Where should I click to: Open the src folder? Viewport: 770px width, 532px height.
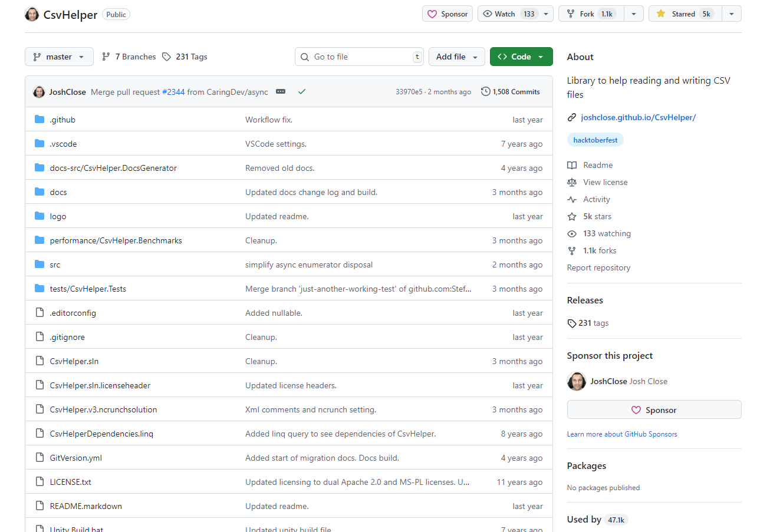[x=55, y=265]
